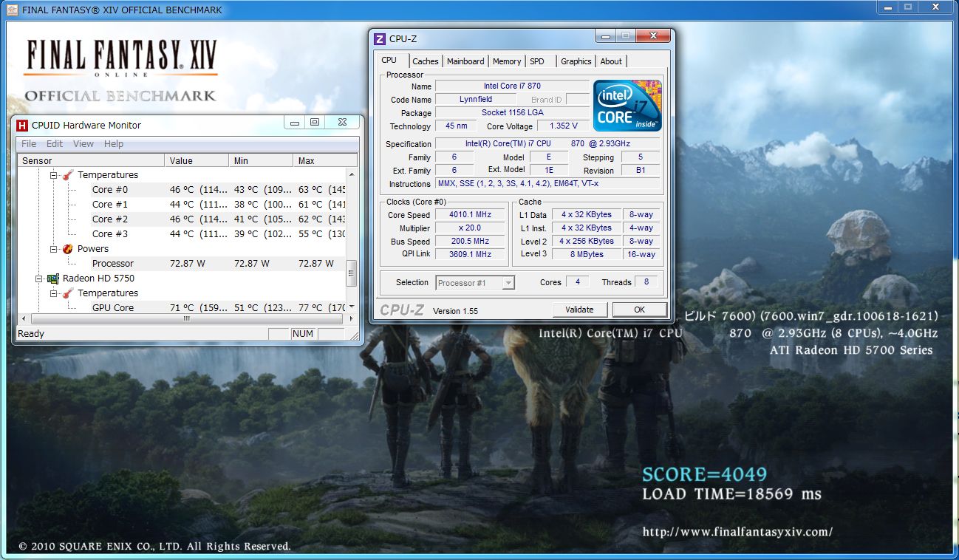Open the Edit menu in Hardware Monitor
This screenshot has height=560, width=959.
pos(55,144)
